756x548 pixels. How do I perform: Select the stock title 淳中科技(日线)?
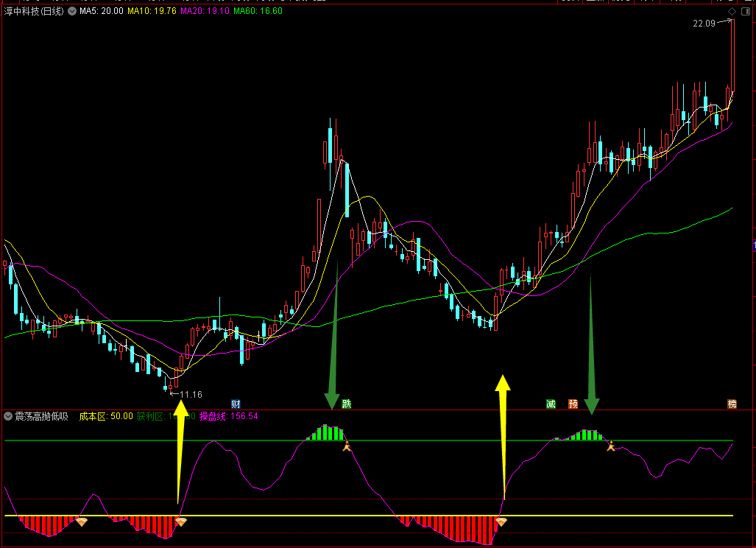pyautogui.click(x=34, y=11)
